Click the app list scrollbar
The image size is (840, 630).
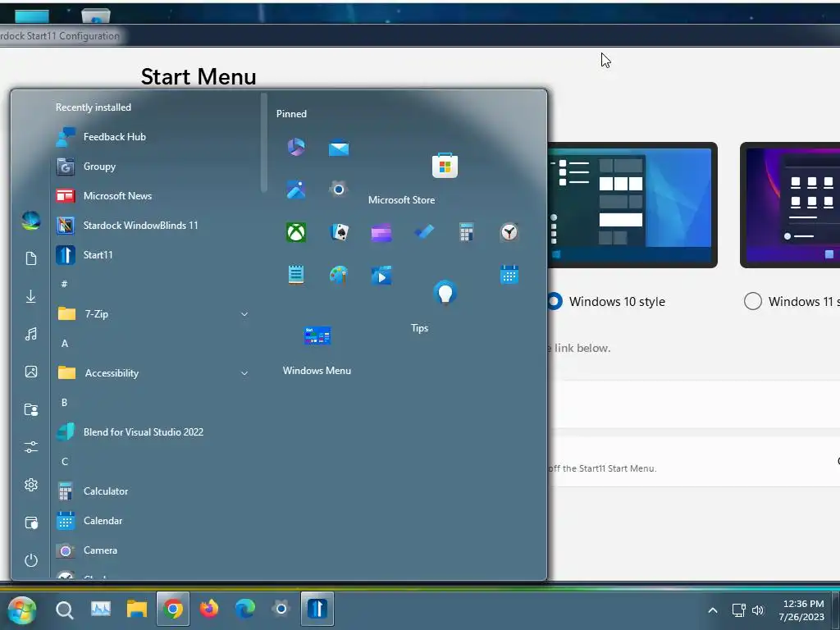click(x=263, y=143)
